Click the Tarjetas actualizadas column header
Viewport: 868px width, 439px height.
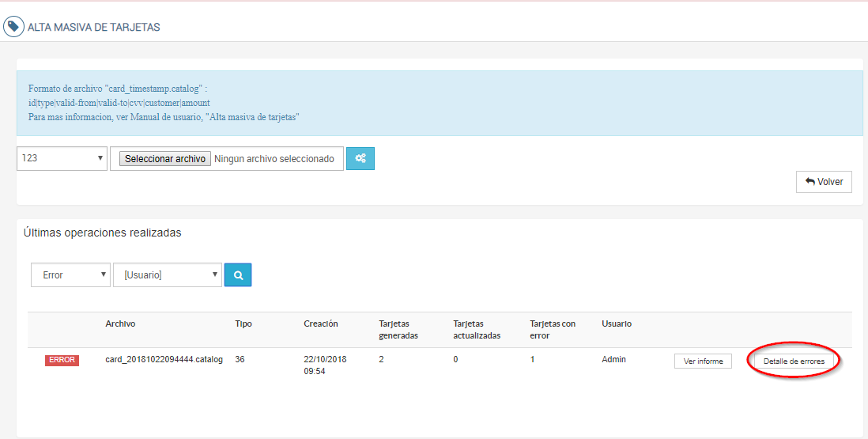pyautogui.click(x=477, y=329)
